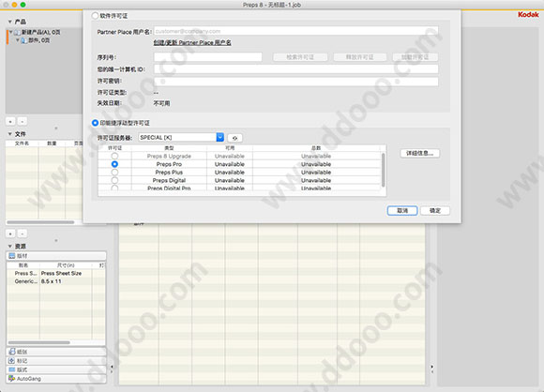The width and height of the screenshot is (544, 392).
Task: Select the 软件许可证 software license radio
Action: 95,16
